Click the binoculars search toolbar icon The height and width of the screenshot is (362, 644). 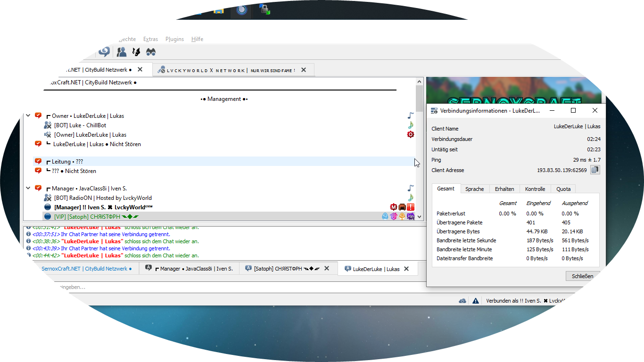[151, 52]
